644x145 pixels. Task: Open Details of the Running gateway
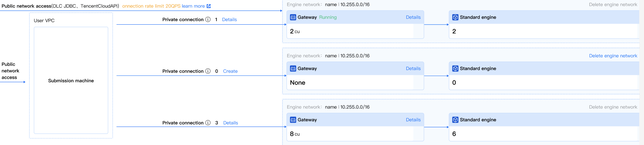pyautogui.click(x=413, y=17)
